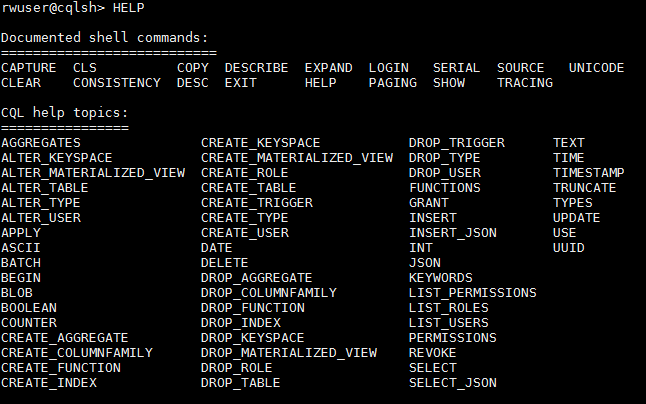Click the TIMESTAMP help topic
Viewport: 646px width, 404px height.
pos(589,173)
